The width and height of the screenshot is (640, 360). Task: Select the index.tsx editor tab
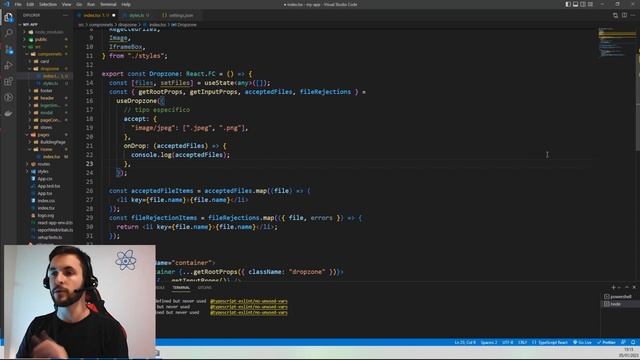[x=96, y=16]
